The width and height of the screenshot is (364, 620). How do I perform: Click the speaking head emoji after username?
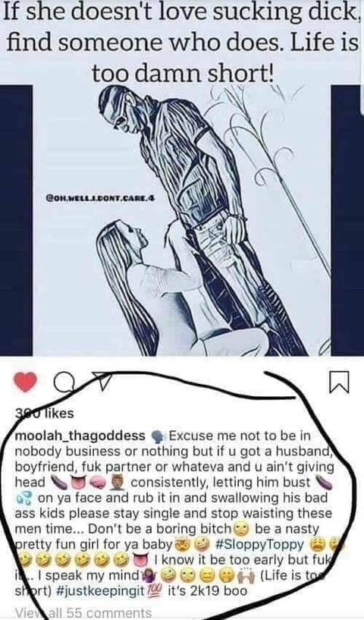(x=158, y=436)
